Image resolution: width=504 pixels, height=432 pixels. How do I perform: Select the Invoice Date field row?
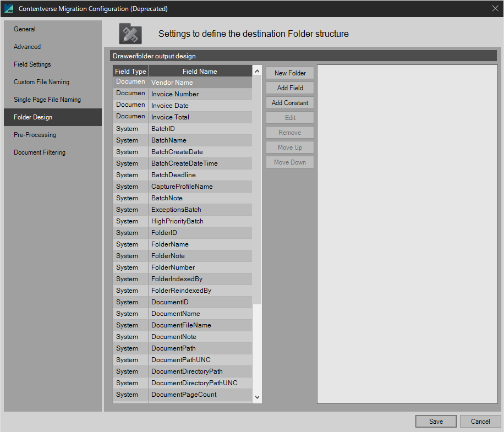182,106
